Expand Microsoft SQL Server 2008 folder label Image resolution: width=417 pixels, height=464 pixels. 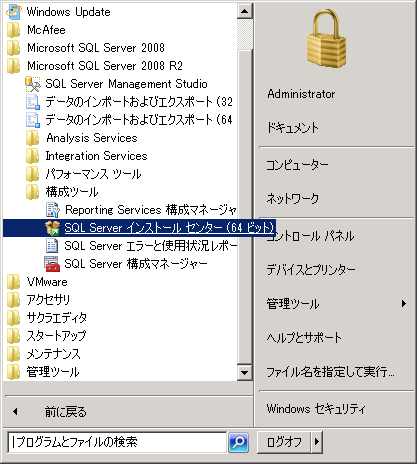tap(96, 48)
